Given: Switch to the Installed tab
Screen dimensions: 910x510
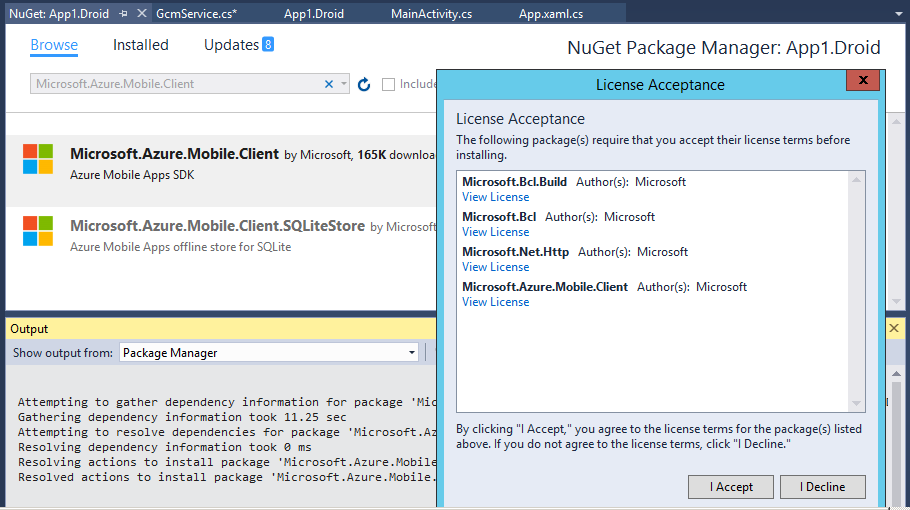Looking at the screenshot, I should tap(140, 45).
